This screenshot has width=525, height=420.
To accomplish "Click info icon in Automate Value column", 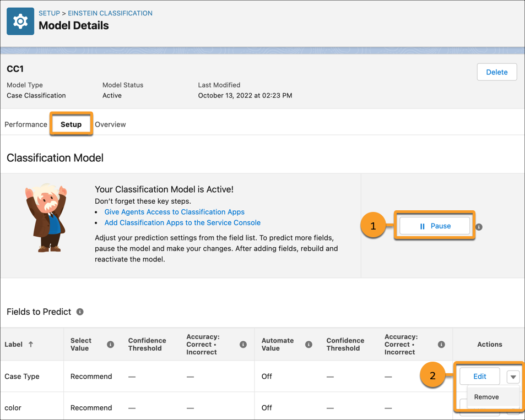I will (308, 345).
